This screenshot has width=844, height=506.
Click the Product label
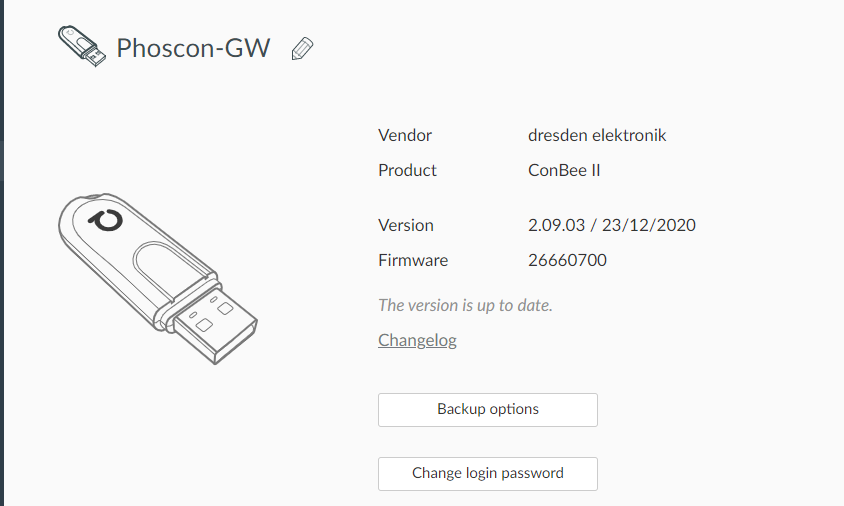407,170
